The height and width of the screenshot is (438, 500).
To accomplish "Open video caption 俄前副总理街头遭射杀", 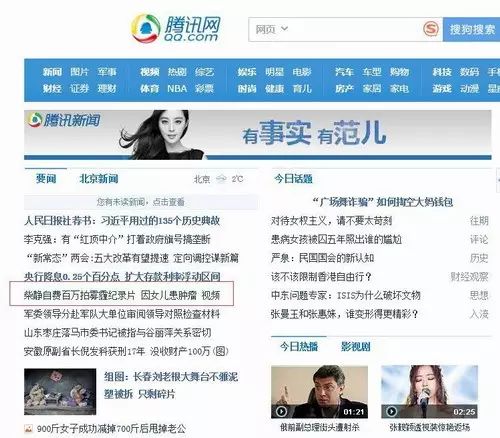I will pyautogui.click(x=320, y=427).
